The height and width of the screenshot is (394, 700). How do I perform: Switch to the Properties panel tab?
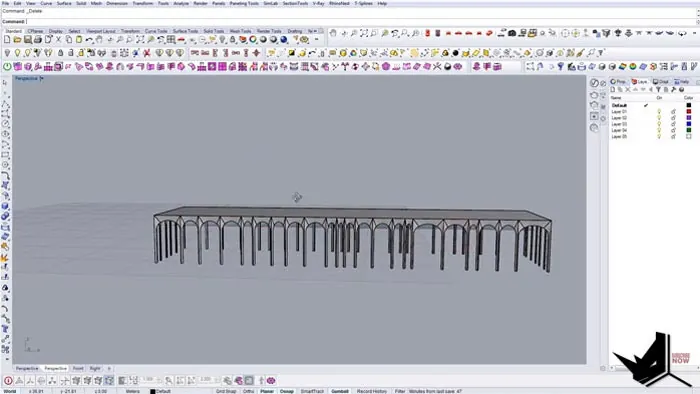click(x=619, y=82)
